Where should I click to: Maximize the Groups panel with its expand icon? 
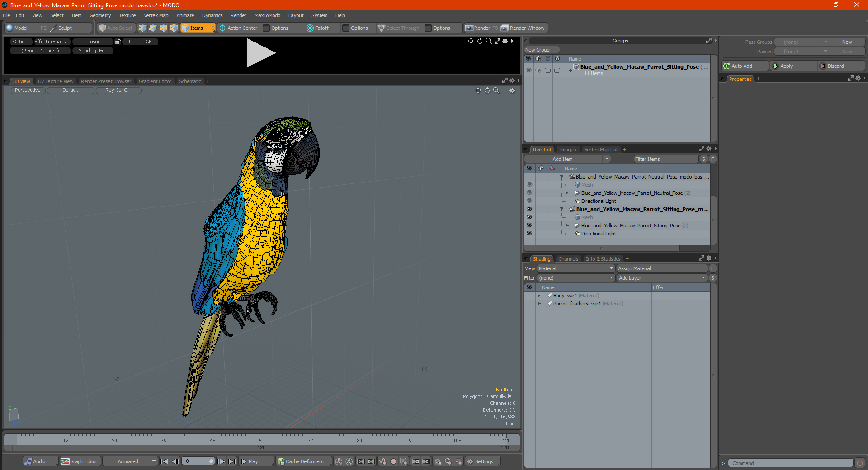click(x=709, y=41)
